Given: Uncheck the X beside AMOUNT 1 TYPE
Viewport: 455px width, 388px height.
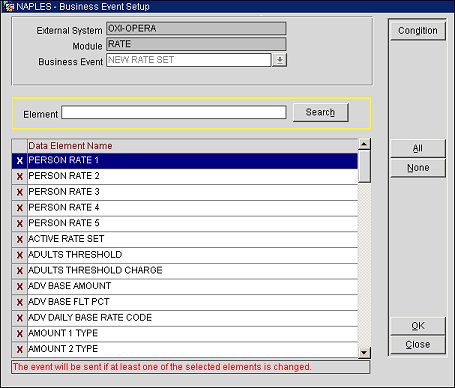Looking at the screenshot, I should [x=20, y=334].
